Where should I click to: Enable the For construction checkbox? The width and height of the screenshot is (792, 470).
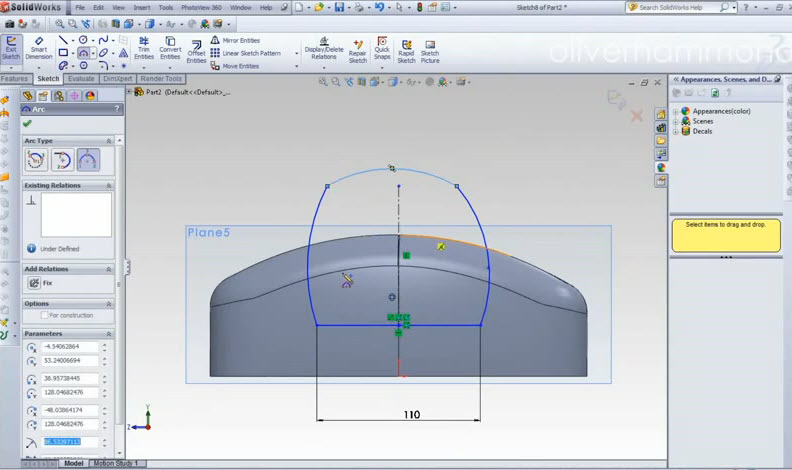(x=44, y=315)
